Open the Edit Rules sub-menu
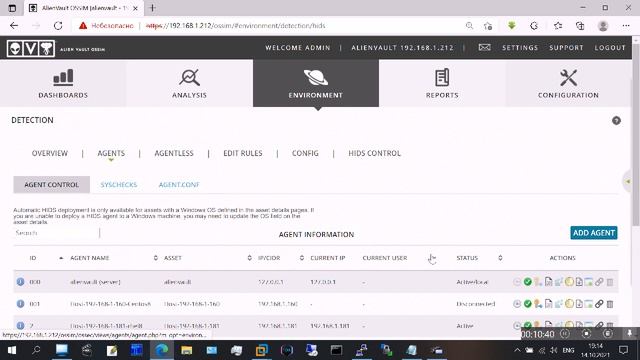640x360 pixels. tap(243, 153)
